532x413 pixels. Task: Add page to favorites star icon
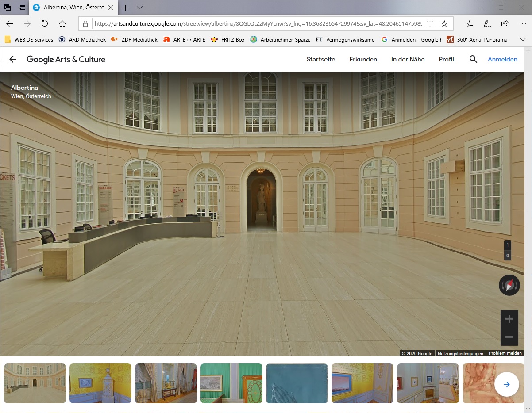coord(444,23)
